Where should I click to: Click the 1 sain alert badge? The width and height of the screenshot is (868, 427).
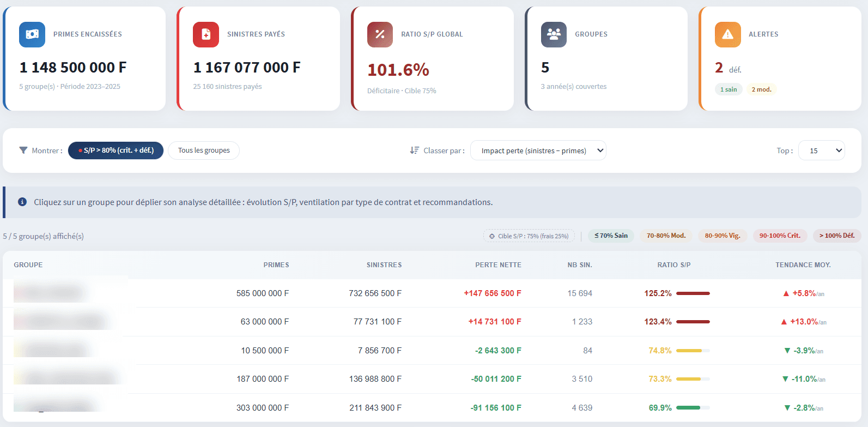(729, 89)
